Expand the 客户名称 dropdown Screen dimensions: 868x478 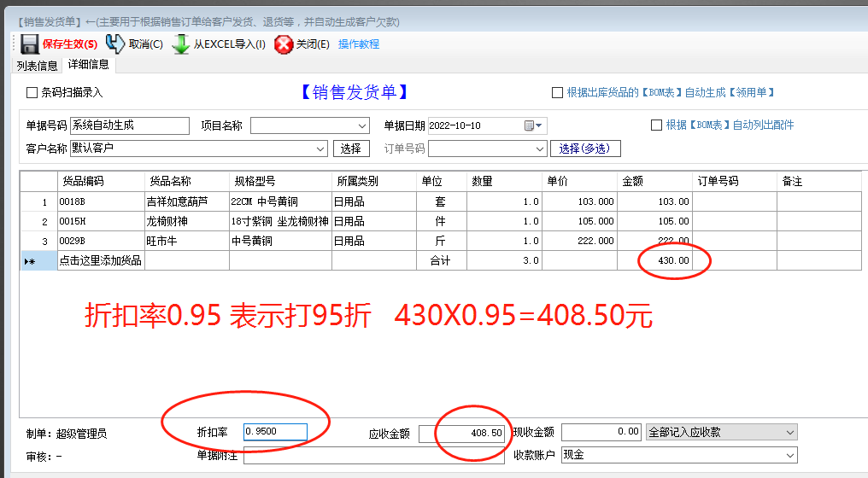320,149
